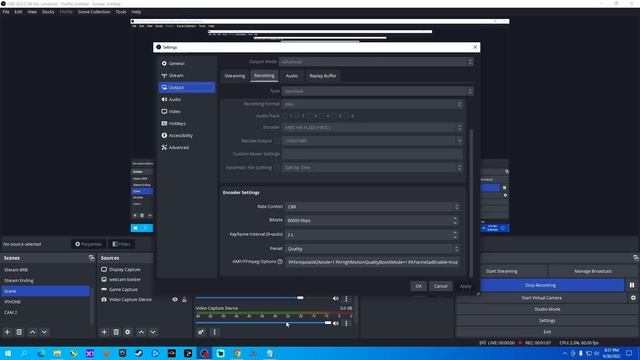Click the Video Capture Device volume slider
The width and height of the screenshot is (640, 360).
coord(264,323)
